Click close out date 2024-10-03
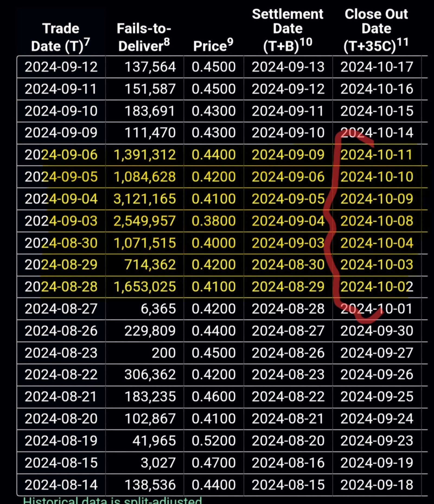Image resolution: width=434 pixels, height=504 pixels. pyautogui.click(x=377, y=265)
